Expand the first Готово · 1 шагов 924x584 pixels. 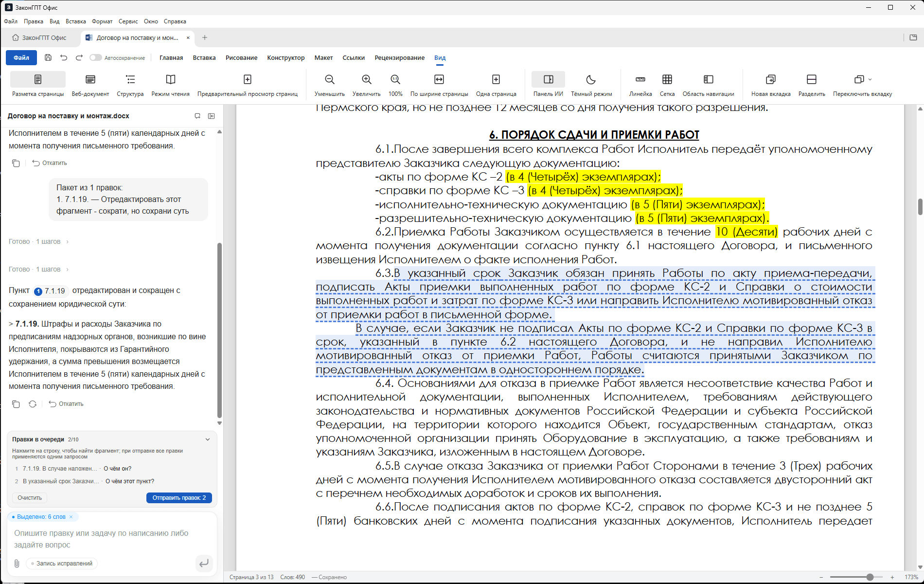click(x=38, y=241)
